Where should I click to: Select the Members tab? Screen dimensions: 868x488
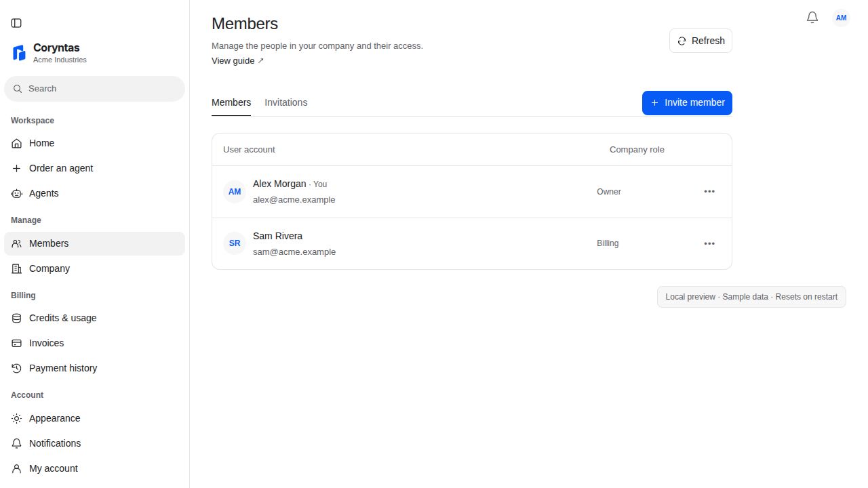(231, 102)
